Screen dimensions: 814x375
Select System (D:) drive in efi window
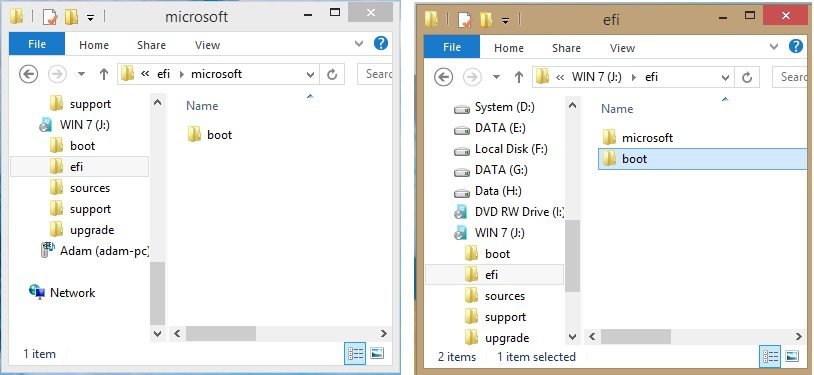click(x=494, y=107)
